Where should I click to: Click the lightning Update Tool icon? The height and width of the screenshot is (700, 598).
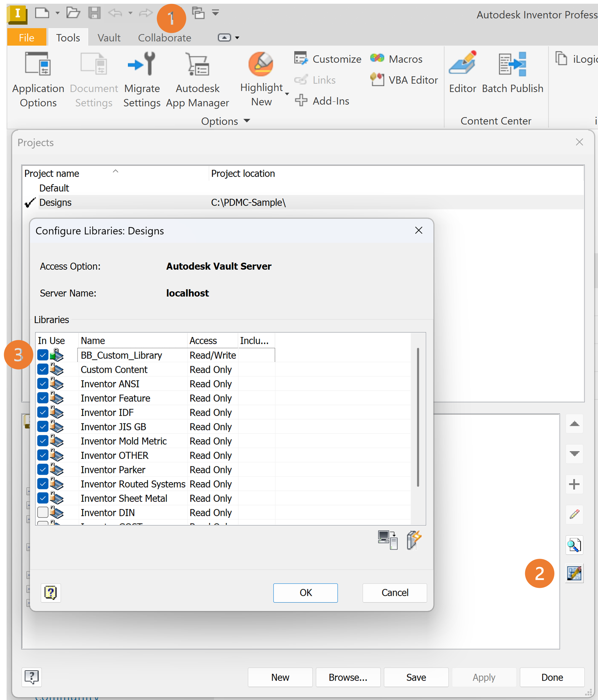click(414, 540)
